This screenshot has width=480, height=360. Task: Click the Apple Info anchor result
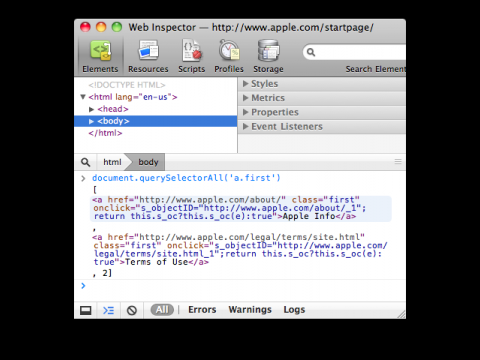point(241,208)
